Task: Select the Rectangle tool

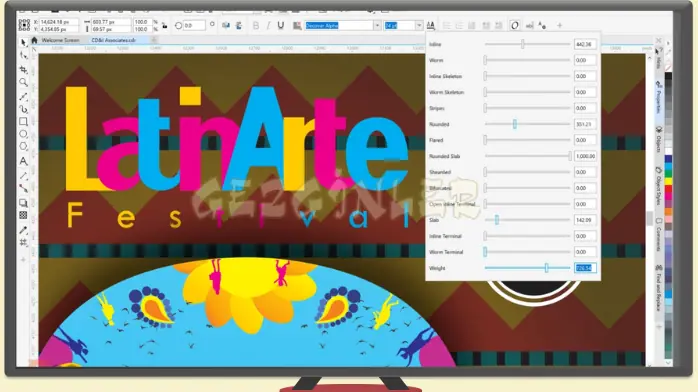Action: coord(24,121)
